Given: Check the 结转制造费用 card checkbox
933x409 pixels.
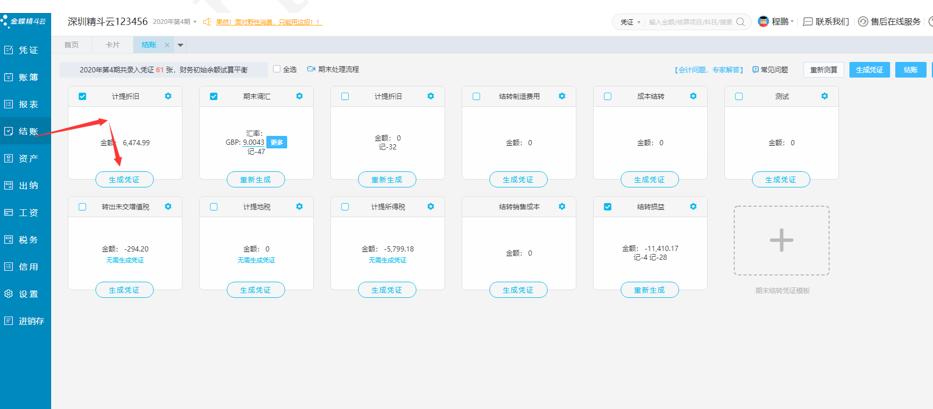Looking at the screenshot, I should [476, 96].
